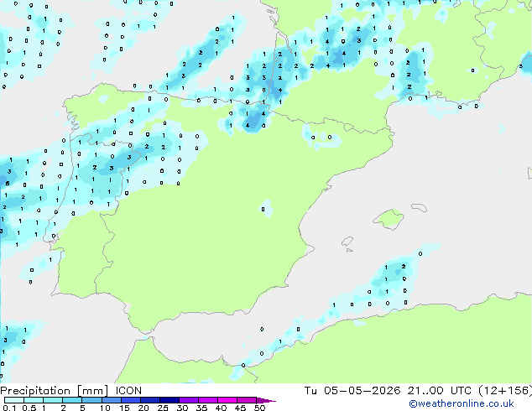
Task: Click the legend value '0.1'
Action: click(9, 408)
